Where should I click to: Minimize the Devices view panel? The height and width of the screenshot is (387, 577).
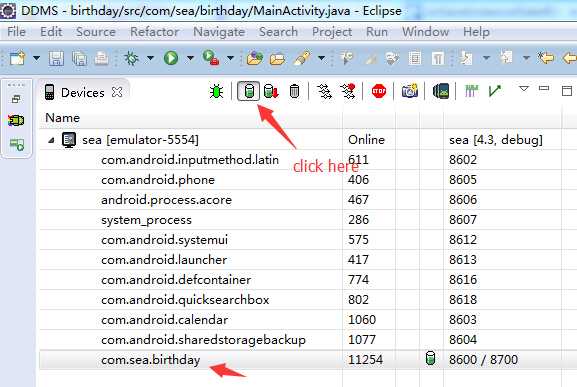544,88
